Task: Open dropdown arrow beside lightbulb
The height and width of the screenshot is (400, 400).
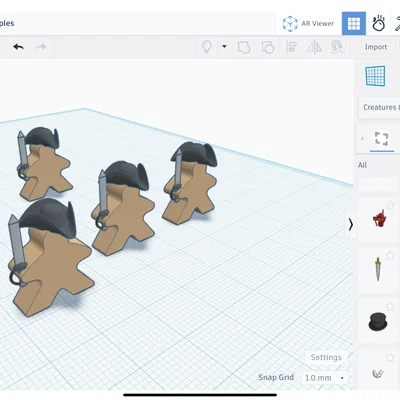Action: (224, 46)
